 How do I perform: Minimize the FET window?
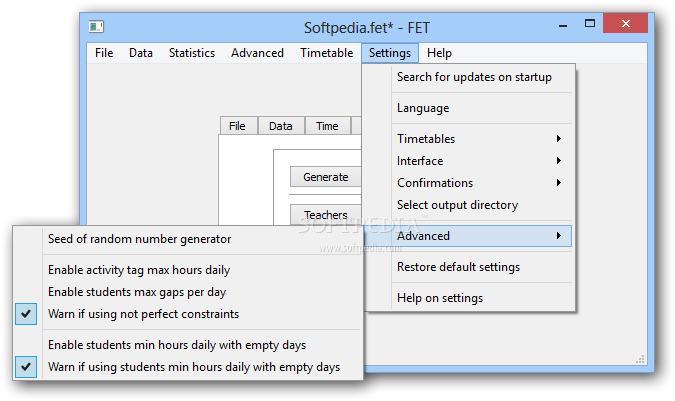[x=563, y=26]
